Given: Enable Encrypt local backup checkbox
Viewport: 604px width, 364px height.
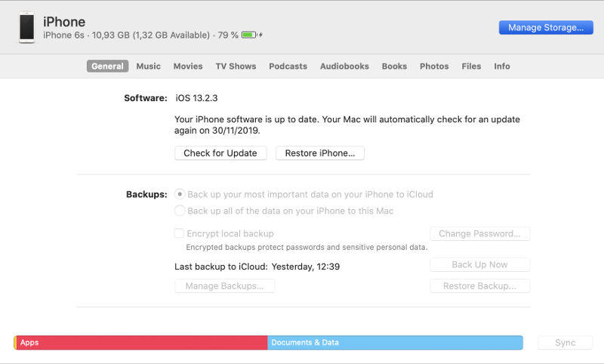Looking at the screenshot, I should coord(180,234).
